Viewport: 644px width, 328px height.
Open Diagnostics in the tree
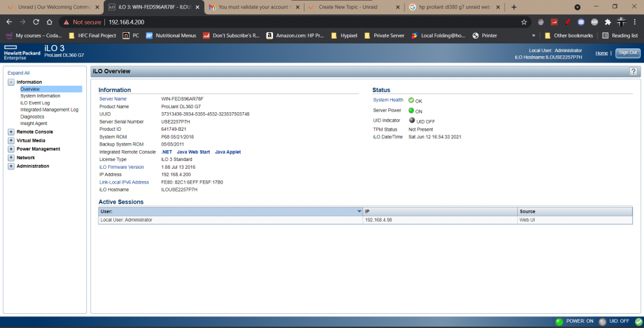(x=32, y=117)
